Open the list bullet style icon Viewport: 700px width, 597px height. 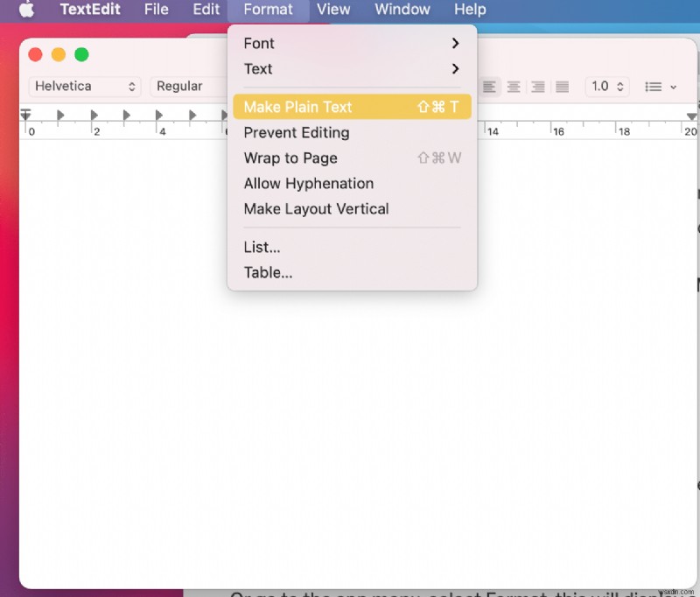654,87
